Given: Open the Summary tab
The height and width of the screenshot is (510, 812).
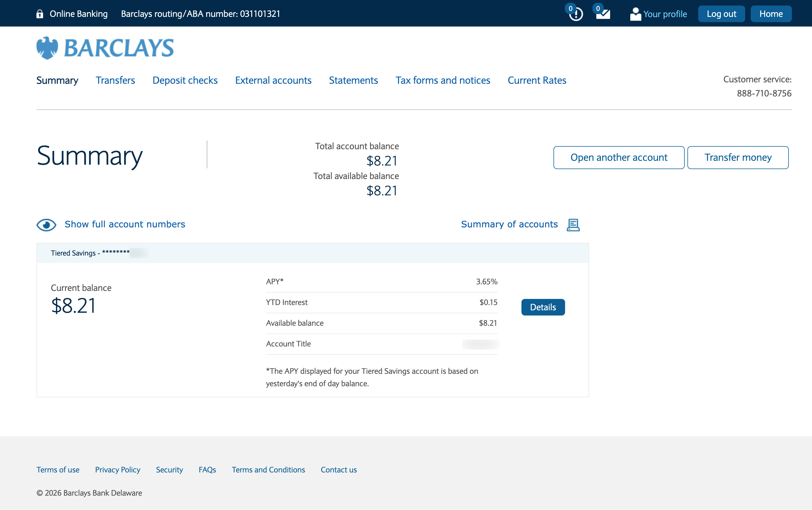Looking at the screenshot, I should click(57, 80).
